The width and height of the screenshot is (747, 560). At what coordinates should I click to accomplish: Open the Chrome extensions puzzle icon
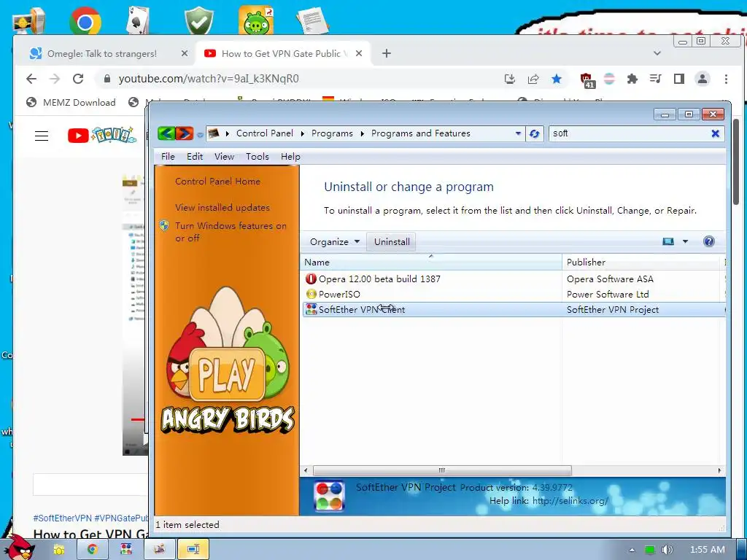(632, 79)
